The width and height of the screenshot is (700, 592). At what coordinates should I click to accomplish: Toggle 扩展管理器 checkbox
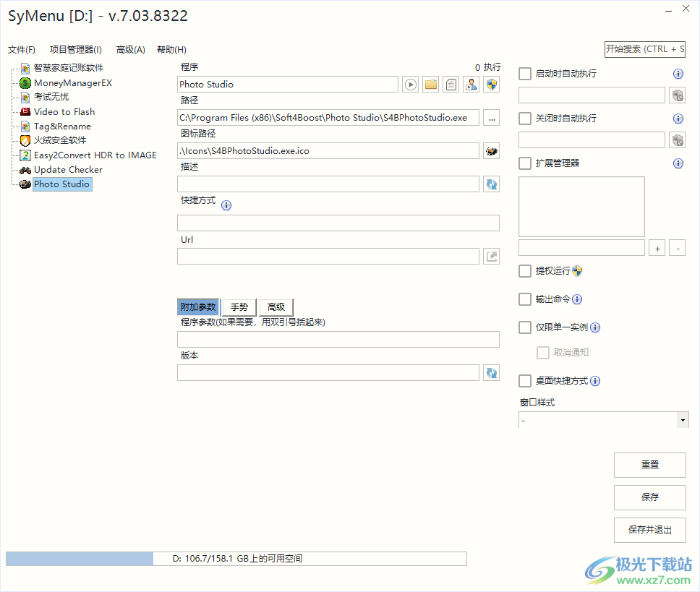pyautogui.click(x=525, y=163)
